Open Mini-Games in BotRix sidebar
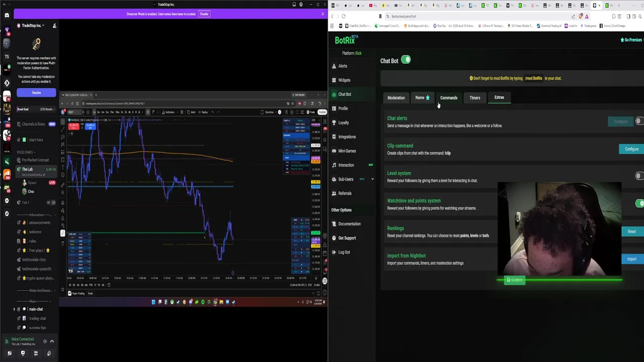644x362 pixels. [x=347, y=151]
